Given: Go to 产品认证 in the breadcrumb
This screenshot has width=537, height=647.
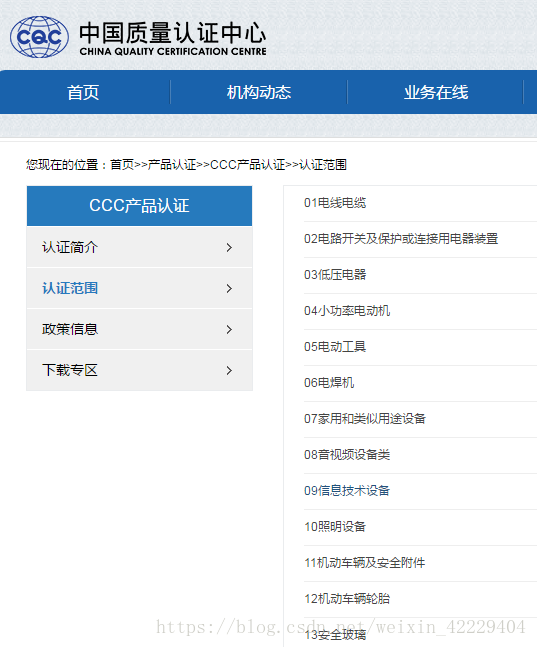Looking at the screenshot, I should (172, 165).
